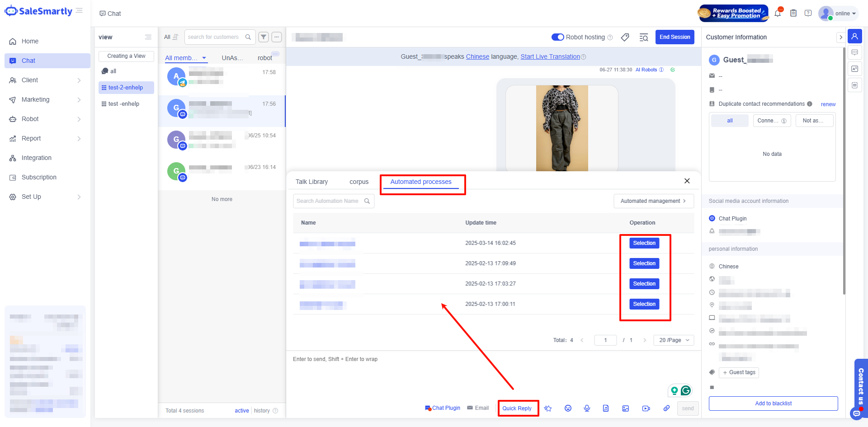Open the notification bell
Screen dimensions: 868x427
pos(778,14)
